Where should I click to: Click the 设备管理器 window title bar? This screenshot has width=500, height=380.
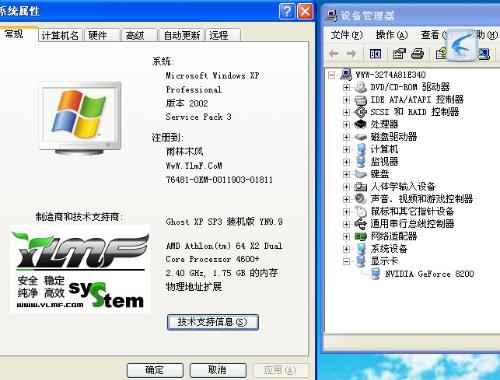pos(412,15)
